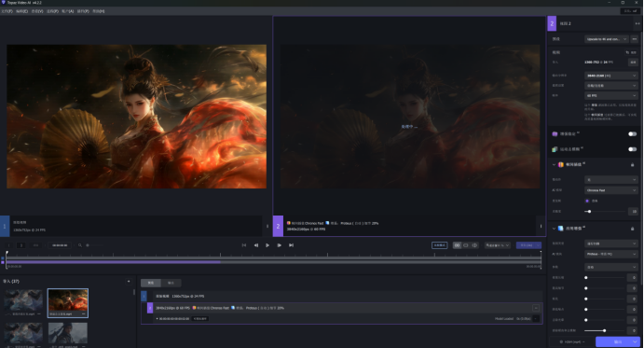The width and height of the screenshot is (644, 348).
Task: Click cancel button on Model Loaded render row
Action: click(x=536, y=318)
